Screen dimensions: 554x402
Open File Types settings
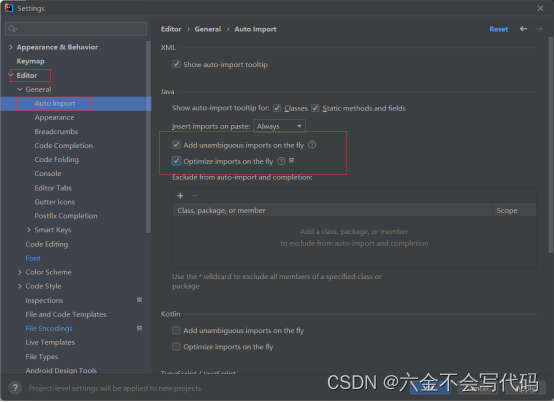42,356
